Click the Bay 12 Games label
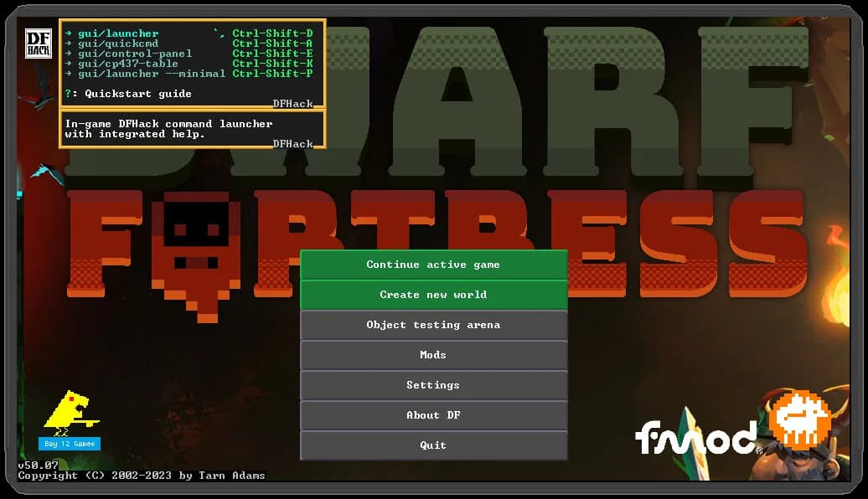Image resolution: width=868 pixels, height=499 pixels. pos(70,444)
